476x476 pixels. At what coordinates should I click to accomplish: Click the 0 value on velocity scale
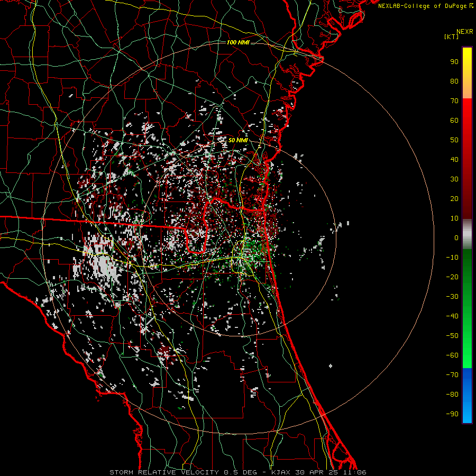pyautogui.click(x=456, y=238)
